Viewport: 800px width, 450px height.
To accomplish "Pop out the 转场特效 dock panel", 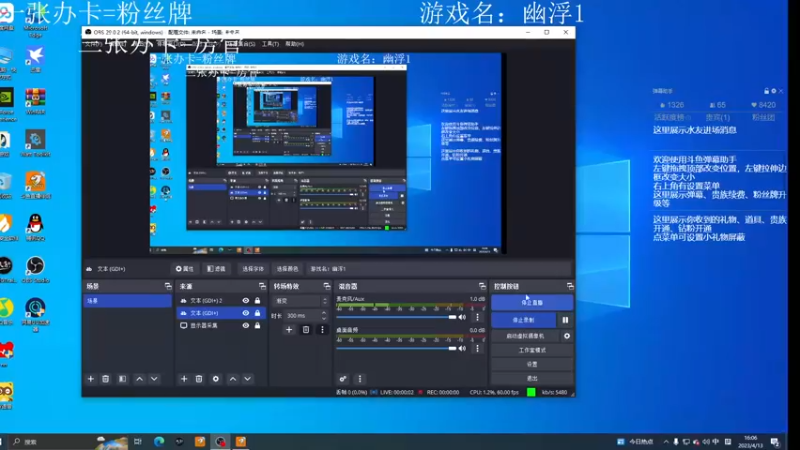I will (x=327, y=286).
